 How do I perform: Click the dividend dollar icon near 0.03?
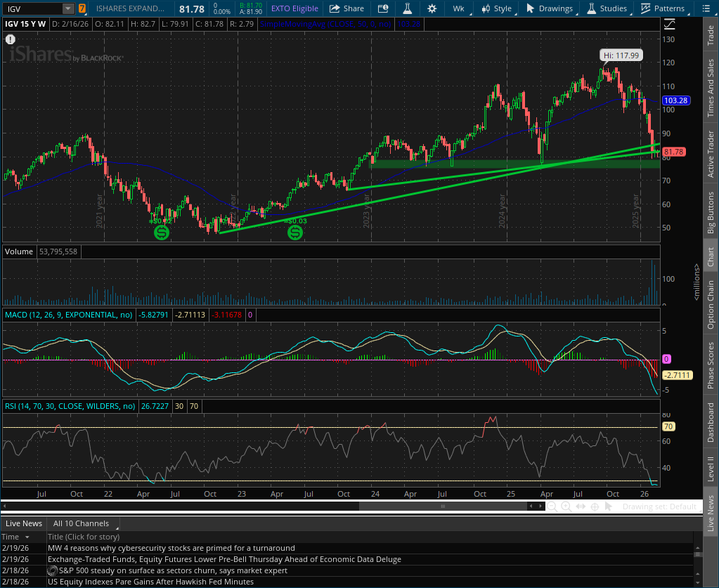point(295,233)
